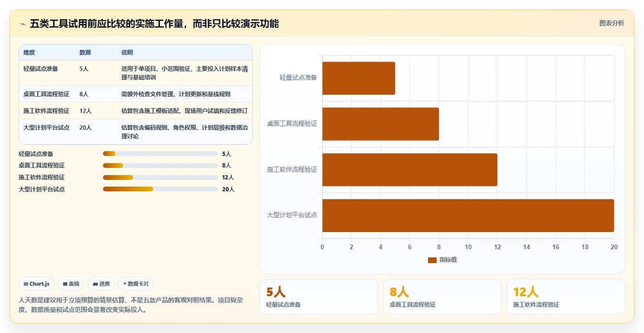Click 施工软件流程验证 in the table
644x333 pixels.
point(46,111)
